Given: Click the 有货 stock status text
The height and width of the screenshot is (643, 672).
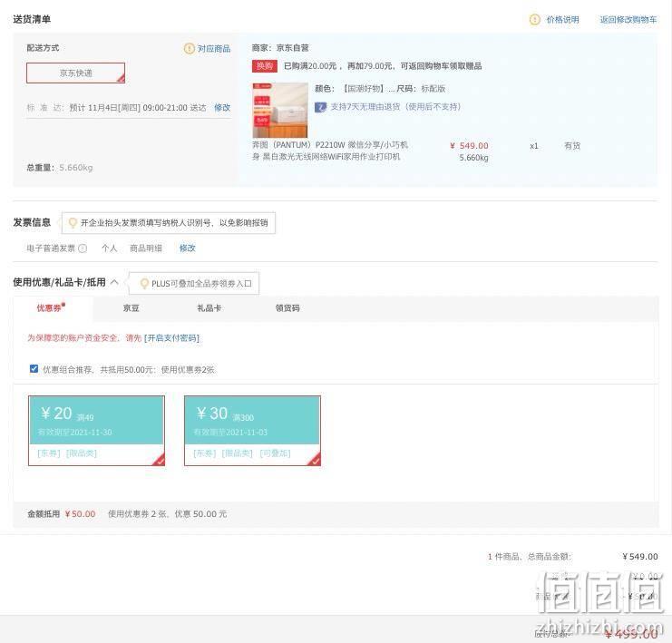Looking at the screenshot, I should [x=572, y=146].
